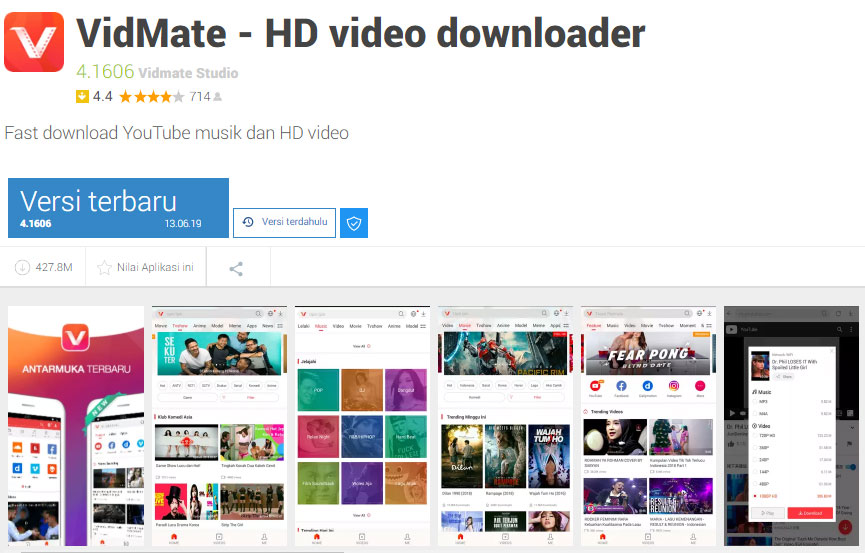This screenshot has height=553, width=865.
Task: Click the history clock icon in Versi terdahulu
Action: coord(248,222)
